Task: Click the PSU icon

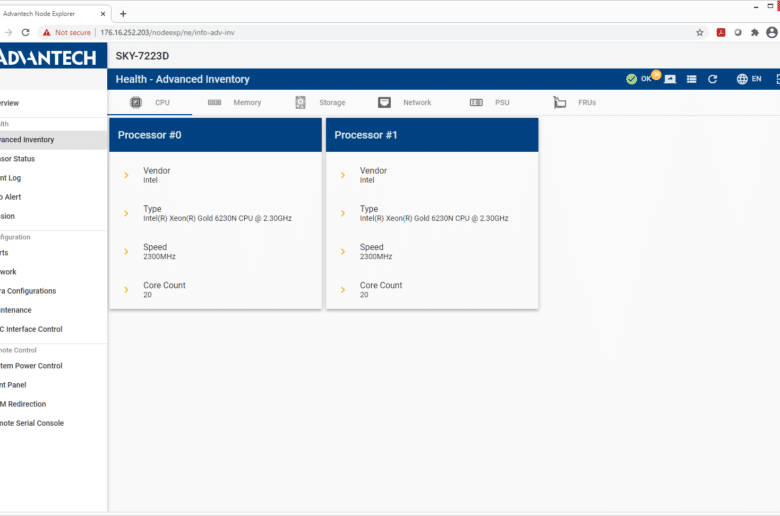Action: [x=476, y=103]
